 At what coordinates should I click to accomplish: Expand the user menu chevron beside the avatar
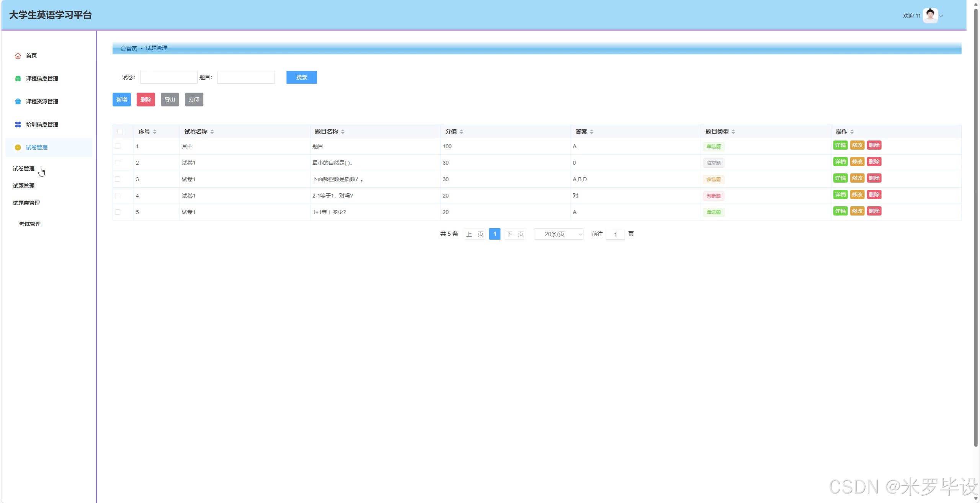941,16
